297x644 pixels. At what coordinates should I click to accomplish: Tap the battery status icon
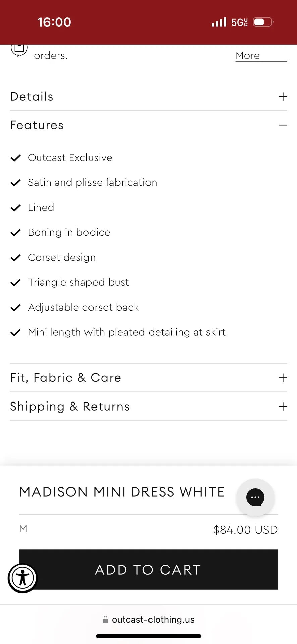263,22
